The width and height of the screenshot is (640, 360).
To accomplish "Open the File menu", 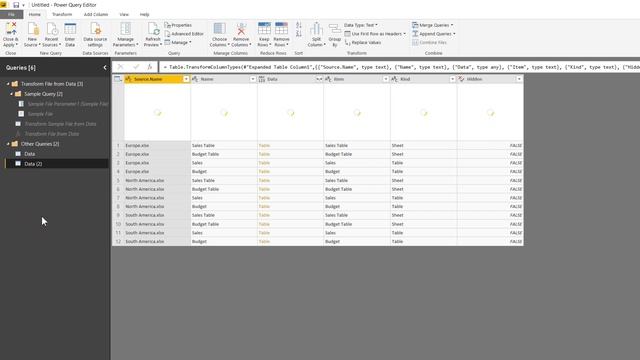I will tap(11, 14).
